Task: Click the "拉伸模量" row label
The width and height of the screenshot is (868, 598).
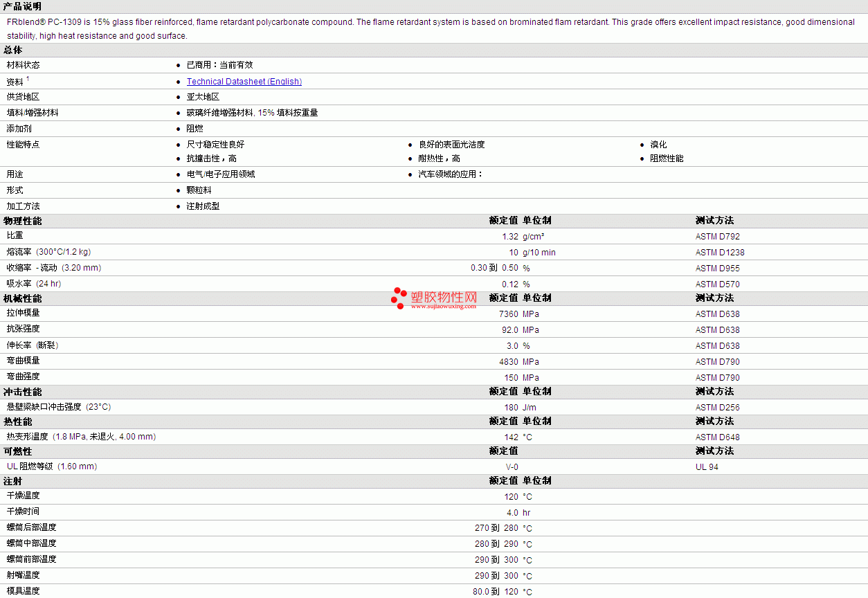Action: tap(24, 314)
